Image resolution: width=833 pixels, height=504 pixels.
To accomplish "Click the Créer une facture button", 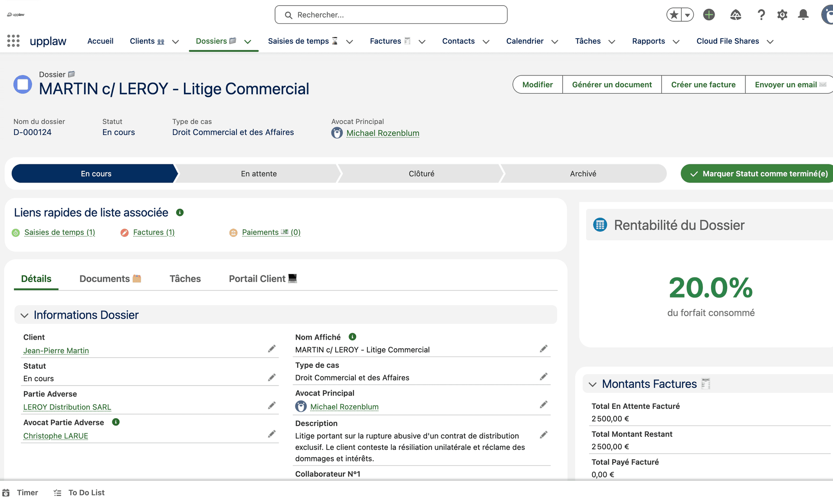I will 703,84.
